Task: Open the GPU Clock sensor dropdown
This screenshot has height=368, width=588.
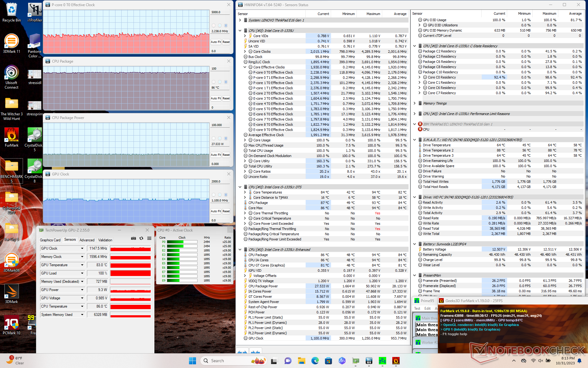Action: 82,248
